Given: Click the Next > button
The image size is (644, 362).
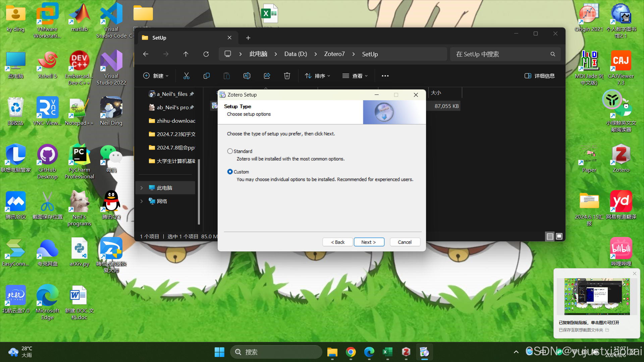Looking at the screenshot, I should point(369,242).
